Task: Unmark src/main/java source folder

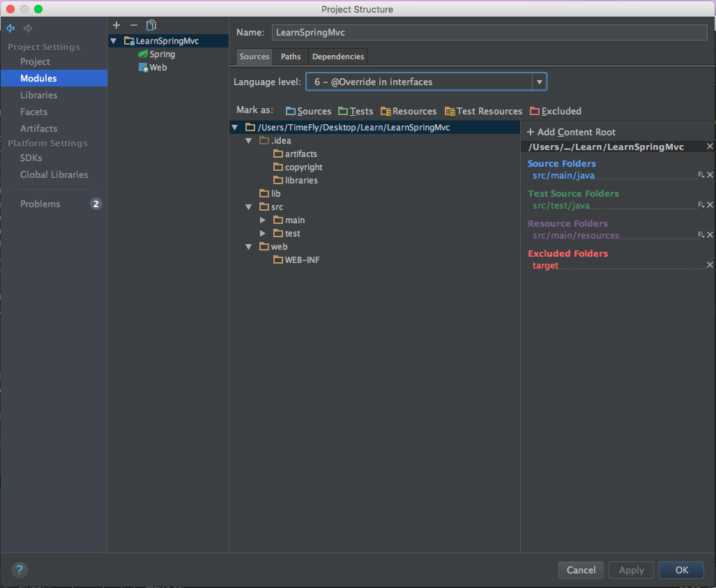Action: (710, 174)
